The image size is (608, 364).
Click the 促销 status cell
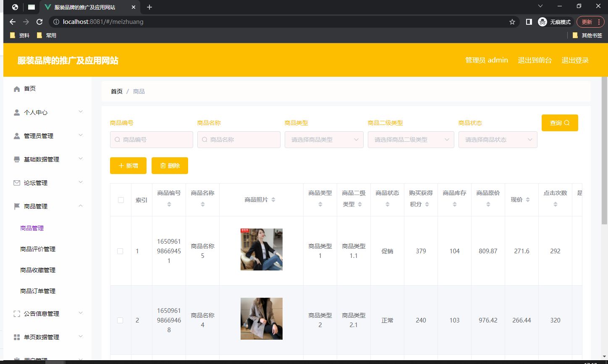click(x=388, y=251)
